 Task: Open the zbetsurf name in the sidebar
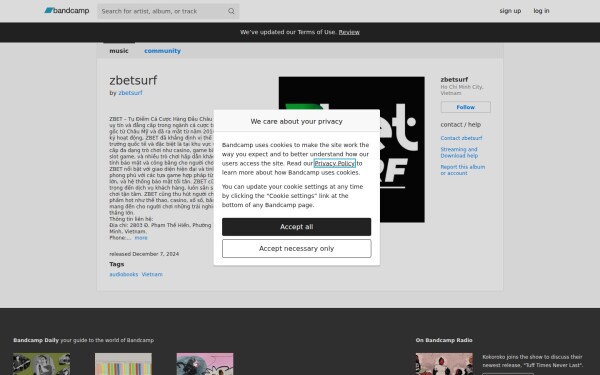tap(454, 80)
